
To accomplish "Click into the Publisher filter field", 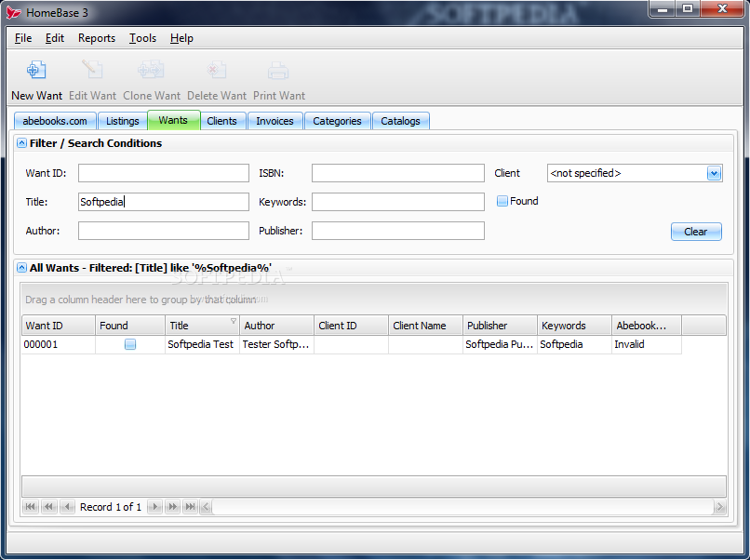I will tap(398, 231).
